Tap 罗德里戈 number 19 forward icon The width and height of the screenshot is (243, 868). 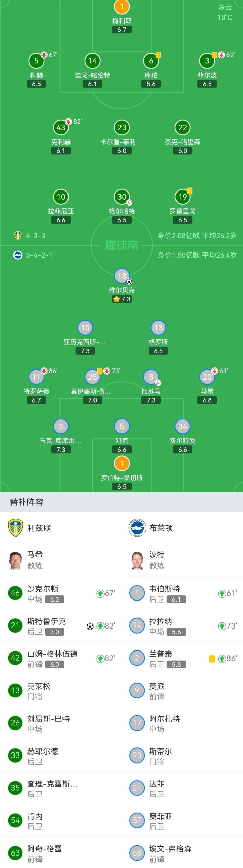click(183, 197)
